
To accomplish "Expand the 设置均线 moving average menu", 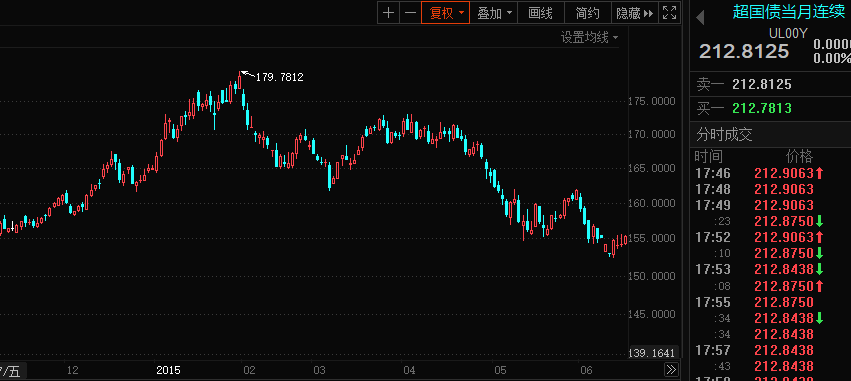I will (x=590, y=37).
